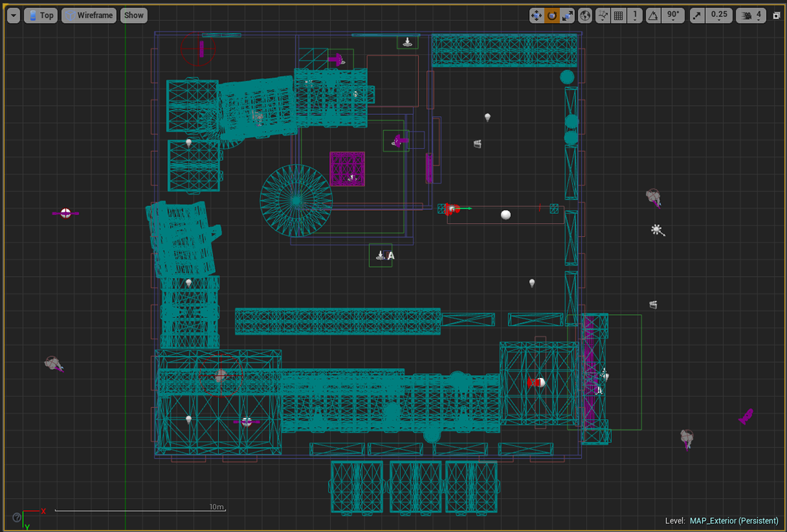The height and width of the screenshot is (532, 787).
Task: Click the help question mark icon
Action: tap(17, 518)
